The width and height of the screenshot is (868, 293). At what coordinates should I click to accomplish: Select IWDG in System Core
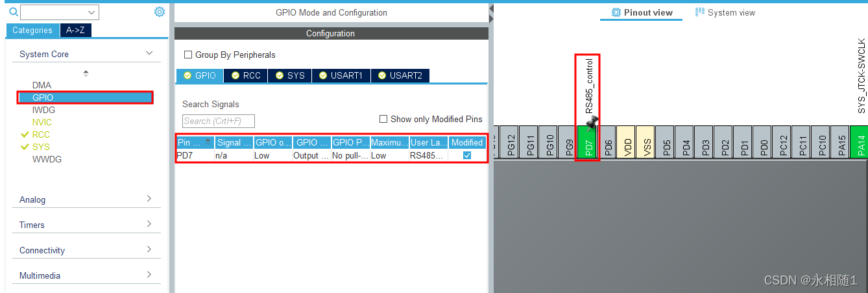click(43, 110)
